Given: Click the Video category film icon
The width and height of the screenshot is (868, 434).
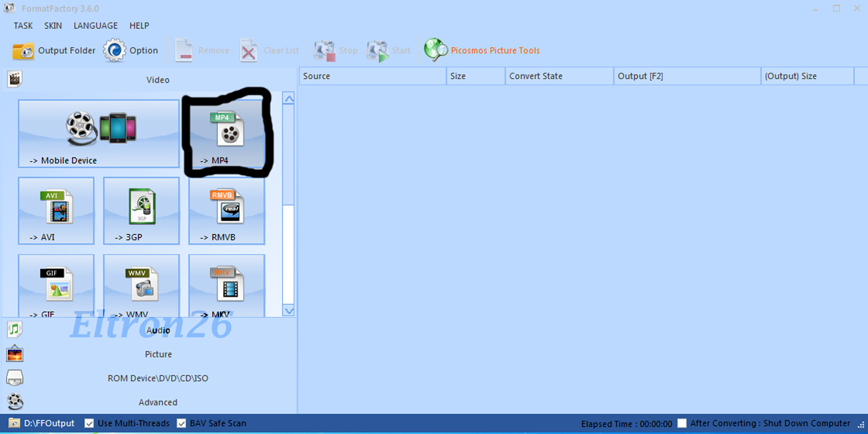Looking at the screenshot, I should tap(15, 79).
